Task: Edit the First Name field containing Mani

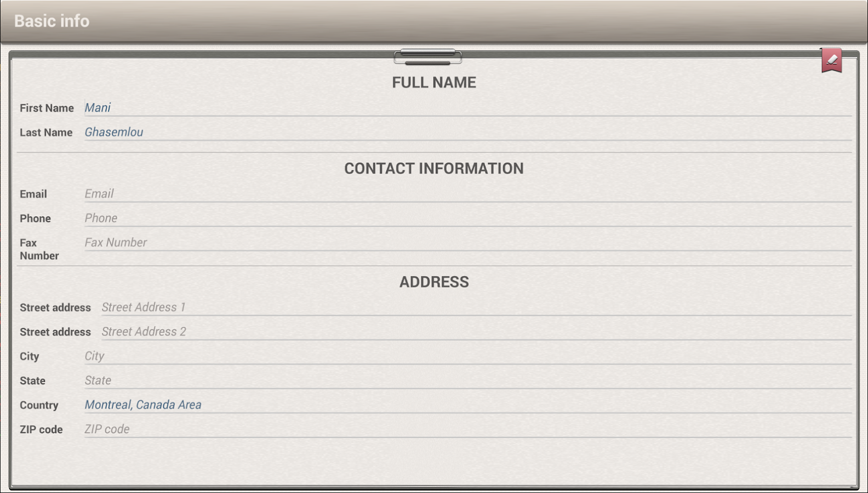Action: (468, 108)
